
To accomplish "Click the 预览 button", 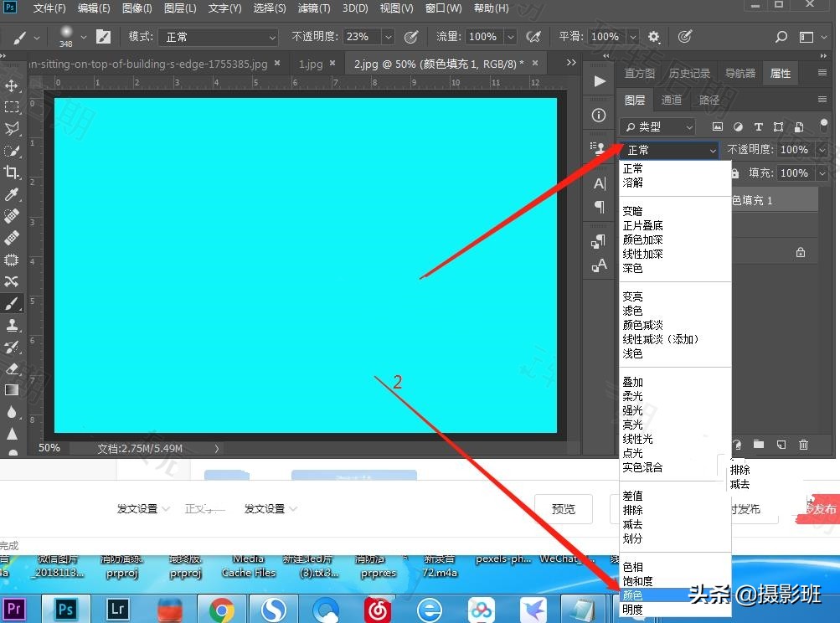I will coord(564,508).
